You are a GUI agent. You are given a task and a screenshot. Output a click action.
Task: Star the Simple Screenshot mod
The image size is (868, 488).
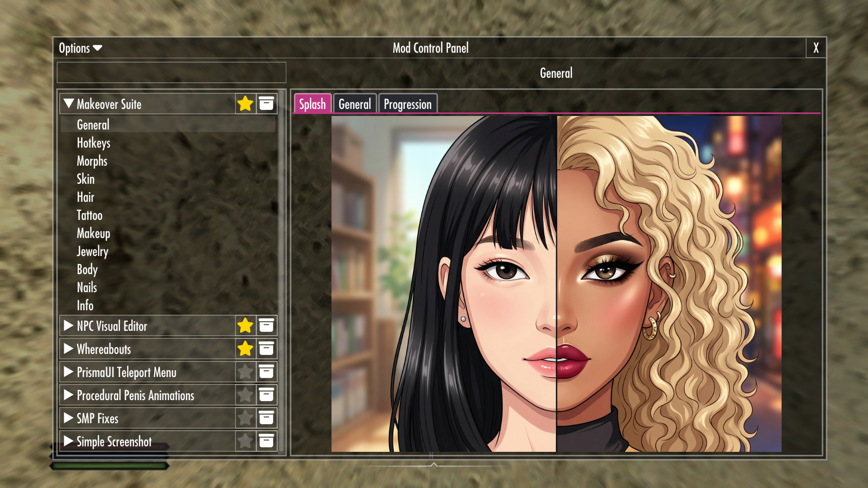tap(245, 441)
